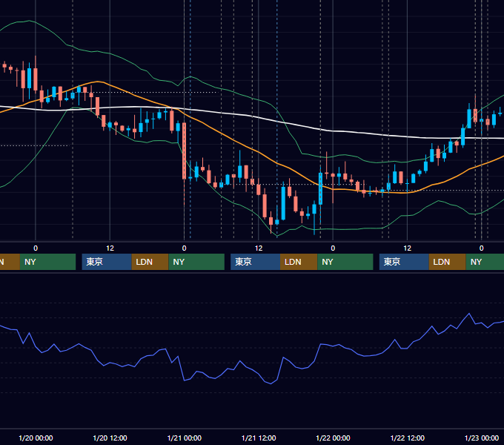Click the '1/21 12:00' date axis label
Viewport: 504px width, 445px height.
[x=259, y=438]
